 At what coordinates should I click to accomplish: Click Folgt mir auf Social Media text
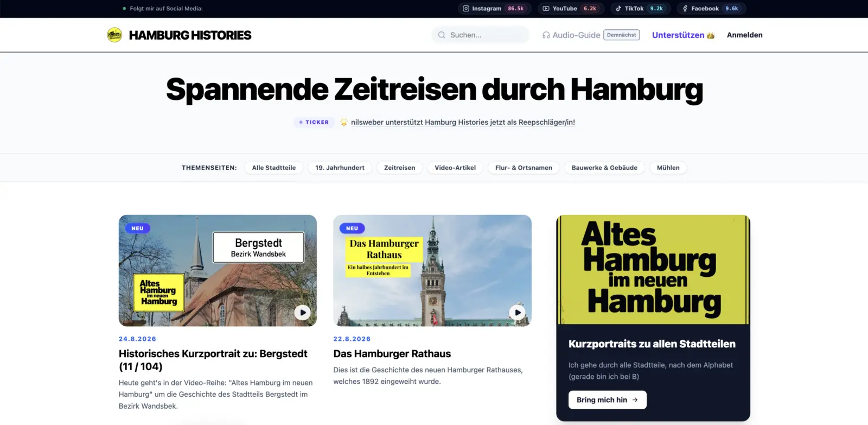click(x=167, y=9)
